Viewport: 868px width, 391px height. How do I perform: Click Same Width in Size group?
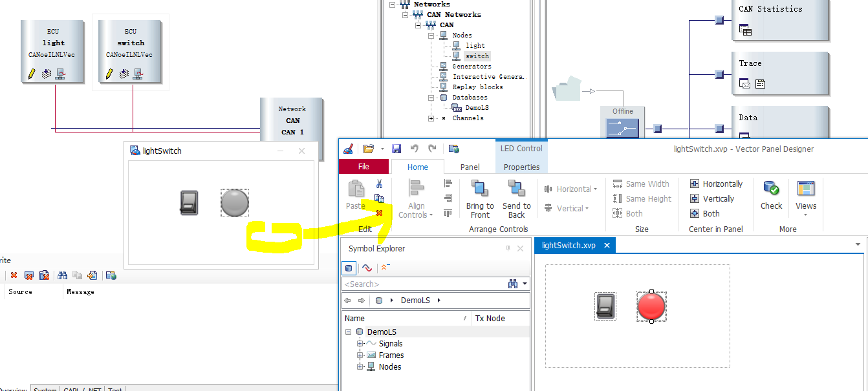[x=641, y=184]
